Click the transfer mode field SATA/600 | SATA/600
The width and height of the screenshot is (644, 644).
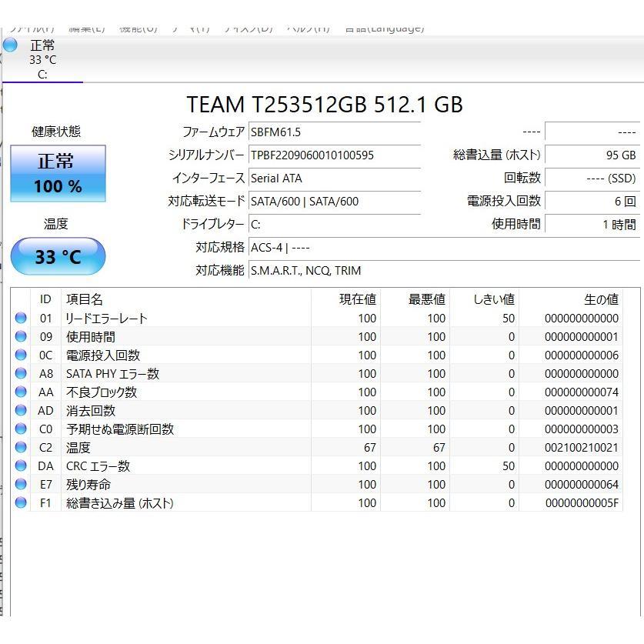pyautogui.click(x=335, y=202)
